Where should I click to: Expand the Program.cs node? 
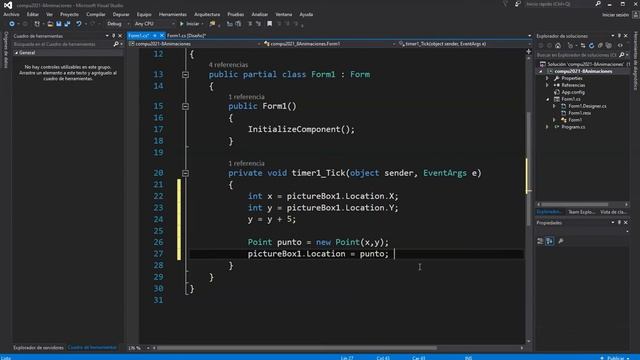(548, 127)
